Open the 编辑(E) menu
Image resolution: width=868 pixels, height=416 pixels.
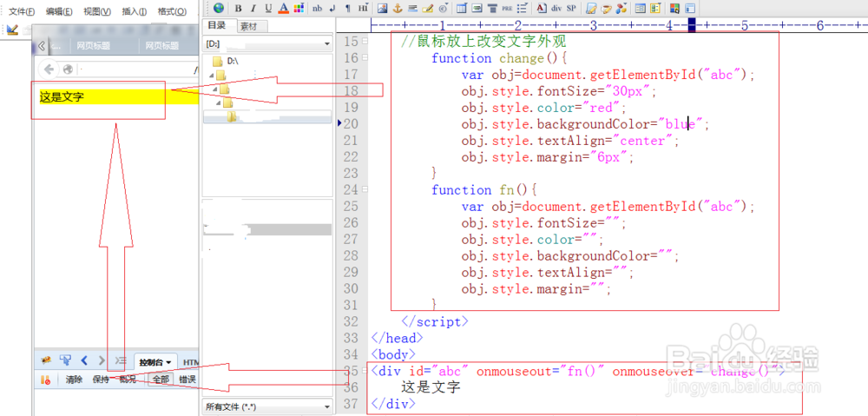[59, 11]
